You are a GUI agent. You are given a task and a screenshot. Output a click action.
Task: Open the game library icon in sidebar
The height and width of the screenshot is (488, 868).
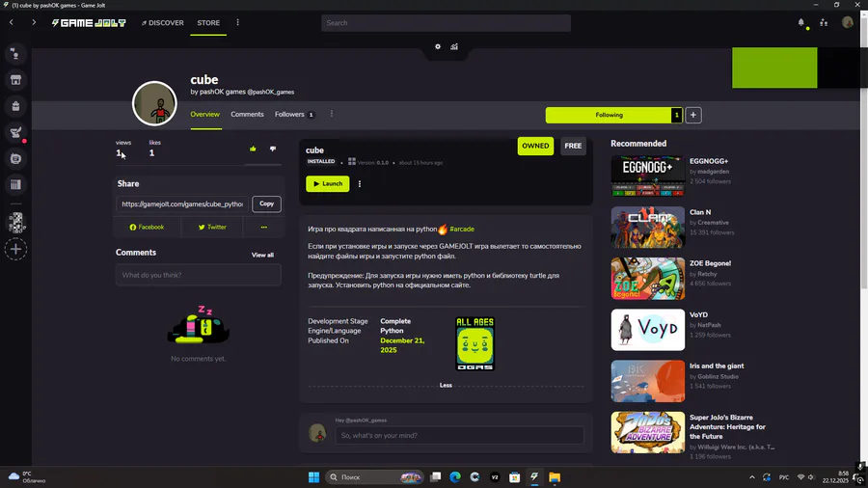pyautogui.click(x=15, y=185)
